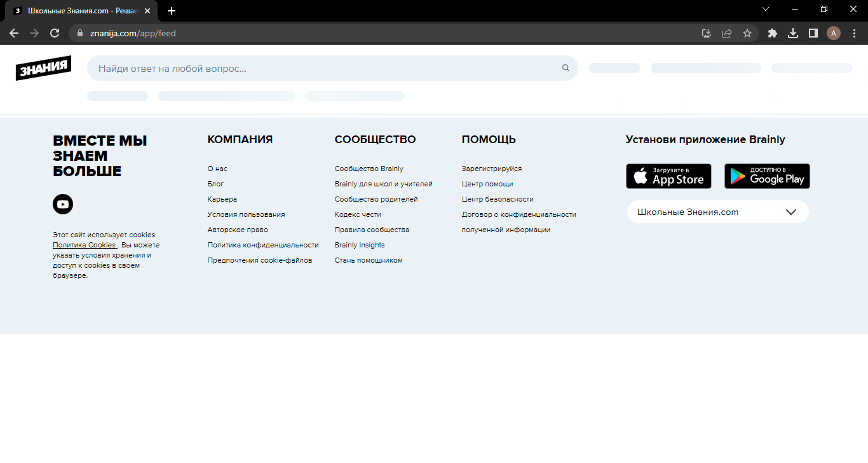Expand the Школьные Знания.com site selector
The width and height of the screenshot is (868, 463).
pyautogui.click(x=718, y=212)
